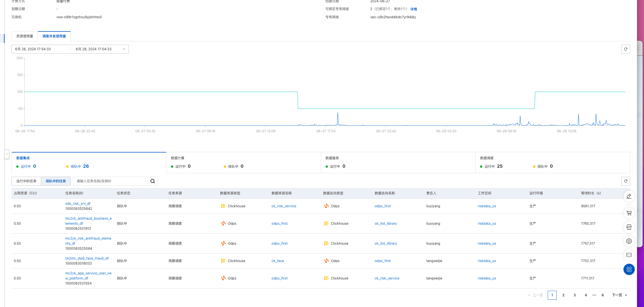The width and height of the screenshot is (644, 307).
Task: Click 下一页 next page button
Action: (x=619, y=295)
